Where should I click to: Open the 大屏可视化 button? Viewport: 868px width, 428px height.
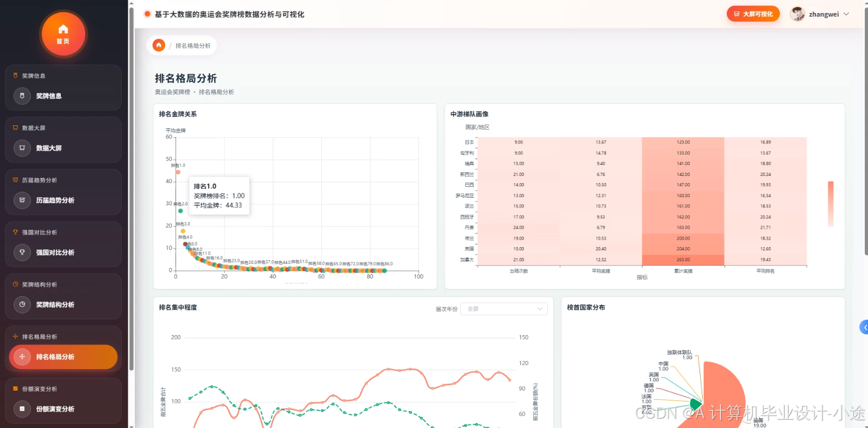coord(753,14)
